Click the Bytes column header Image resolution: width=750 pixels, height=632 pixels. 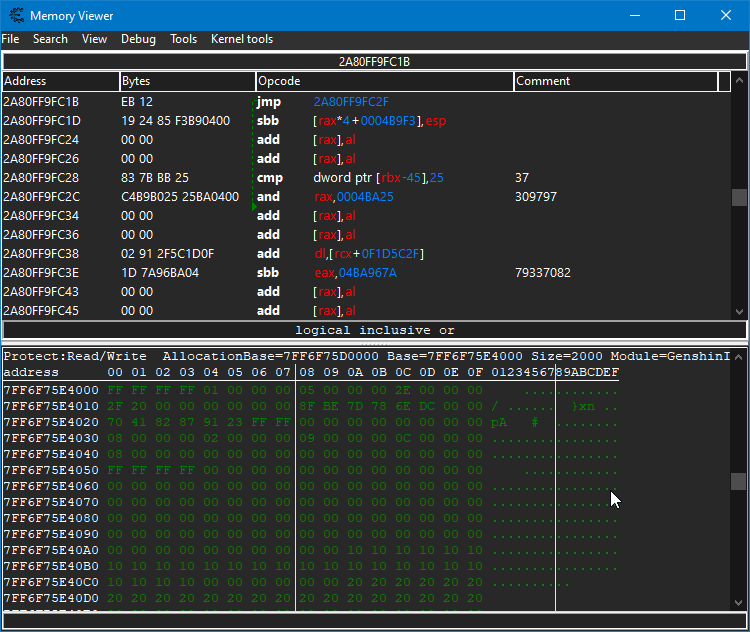point(187,81)
